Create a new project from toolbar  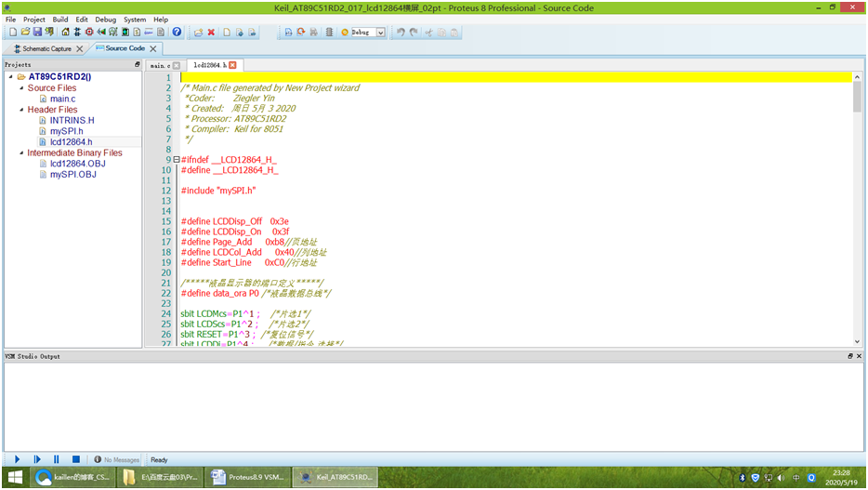tap(13, 33)
